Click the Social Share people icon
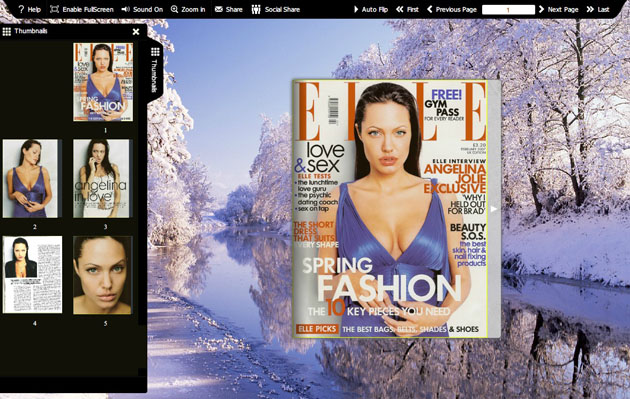Image resolution: width=630 pixels, height=399 pixels. [x=256, y=9]
